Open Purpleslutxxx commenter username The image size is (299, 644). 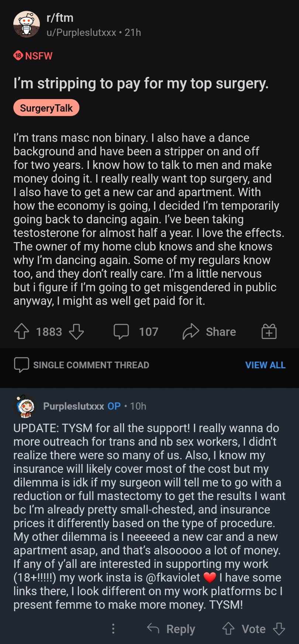point(73,406)
